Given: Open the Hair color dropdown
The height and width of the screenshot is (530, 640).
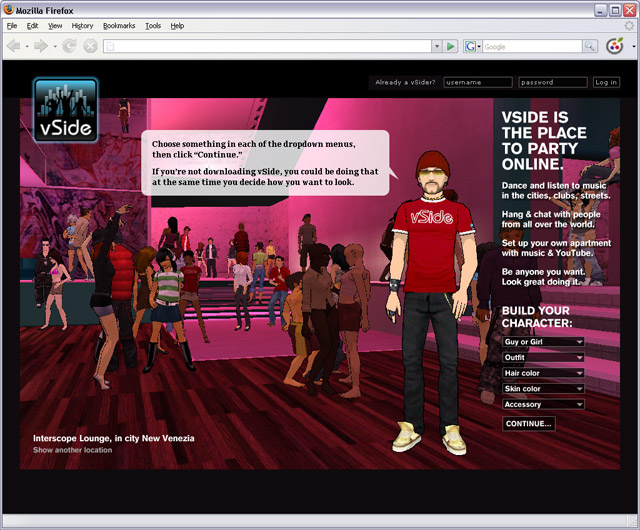Looking at the screenshot, I should click(543, 373).
